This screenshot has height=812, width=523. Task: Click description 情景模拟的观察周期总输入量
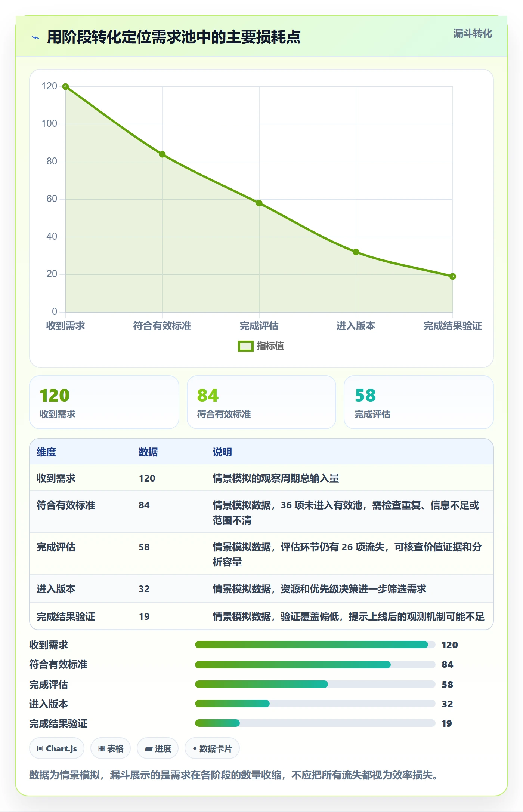point(276,478)
